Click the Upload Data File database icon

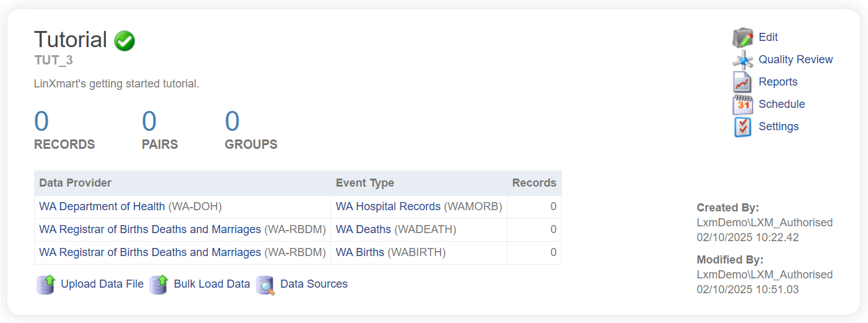pos(46,285)
